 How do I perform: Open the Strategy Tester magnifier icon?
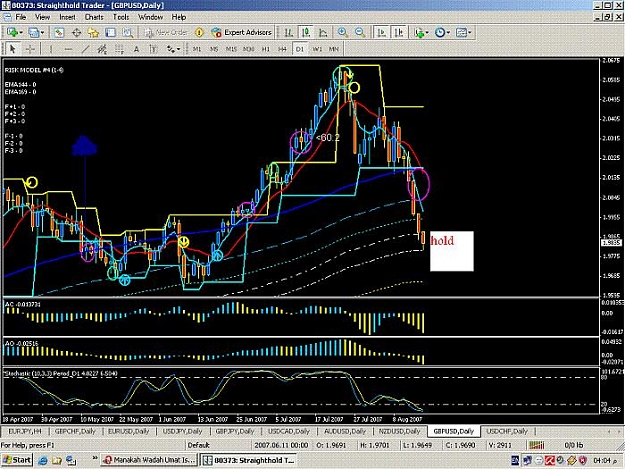point(128,33)
